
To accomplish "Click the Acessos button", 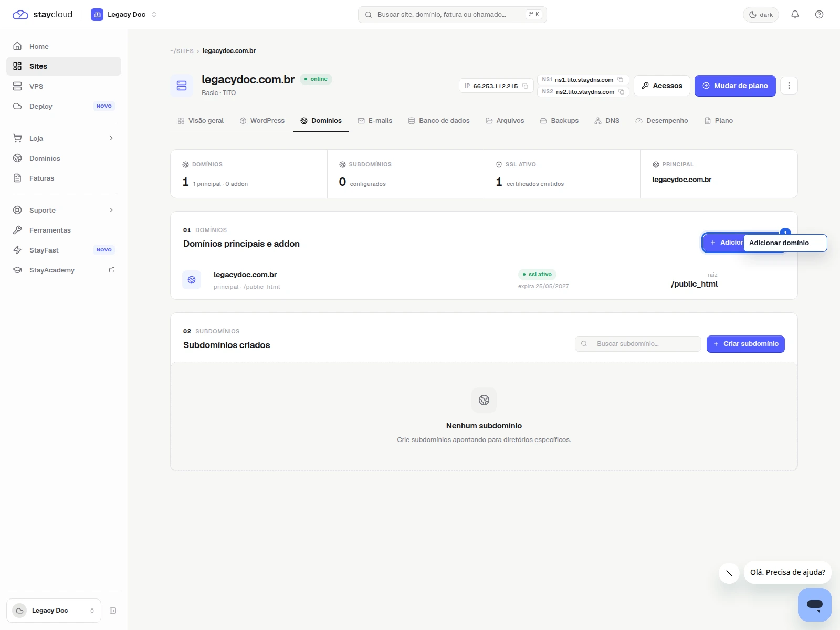I will [x=662, y=86].
